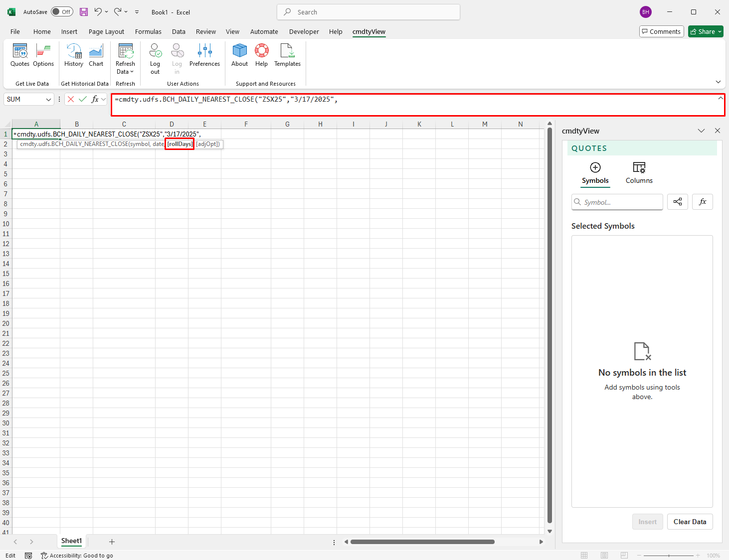
Task: Switch to the Data ribbon tab
Action: [x=179, y=31]
